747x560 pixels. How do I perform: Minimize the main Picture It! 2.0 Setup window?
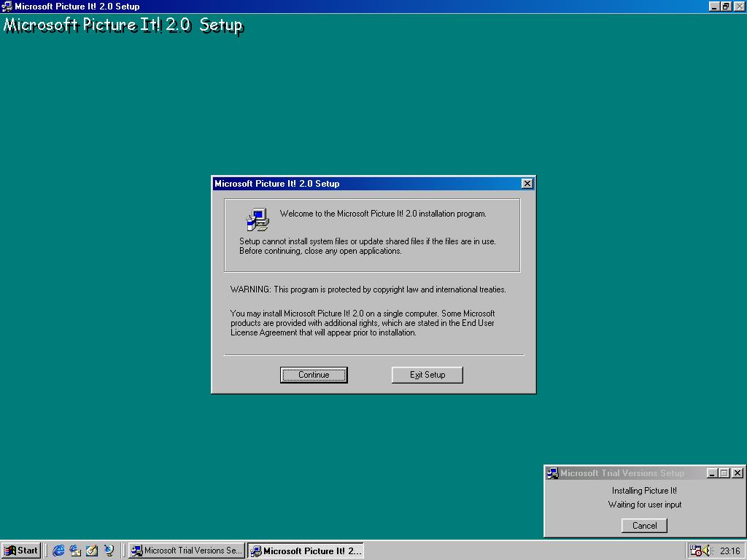tap(713, 6)
